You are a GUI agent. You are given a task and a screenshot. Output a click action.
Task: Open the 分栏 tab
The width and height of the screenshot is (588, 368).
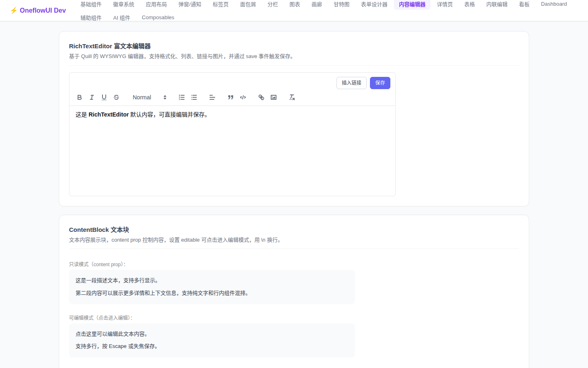point(273,4)
